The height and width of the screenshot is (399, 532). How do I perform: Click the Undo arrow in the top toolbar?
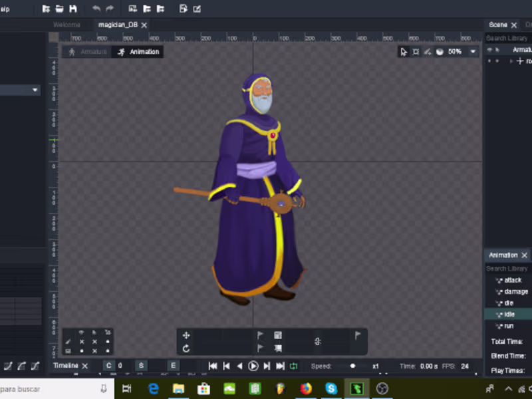[96, 9]
